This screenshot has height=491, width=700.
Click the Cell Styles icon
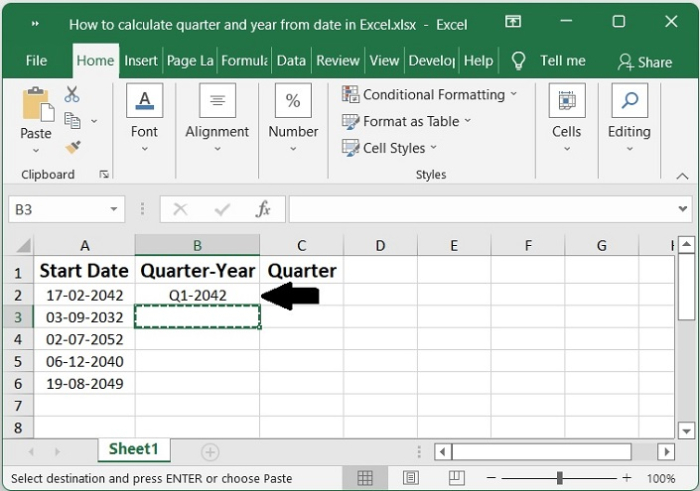pyautogui.click(x=350, y=148)
